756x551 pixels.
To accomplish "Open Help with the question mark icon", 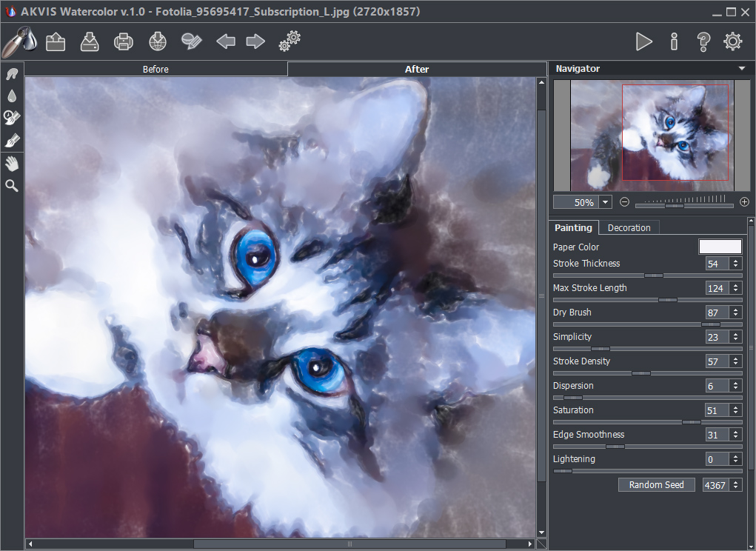I will pyautogui.click(x=703, y=41).
